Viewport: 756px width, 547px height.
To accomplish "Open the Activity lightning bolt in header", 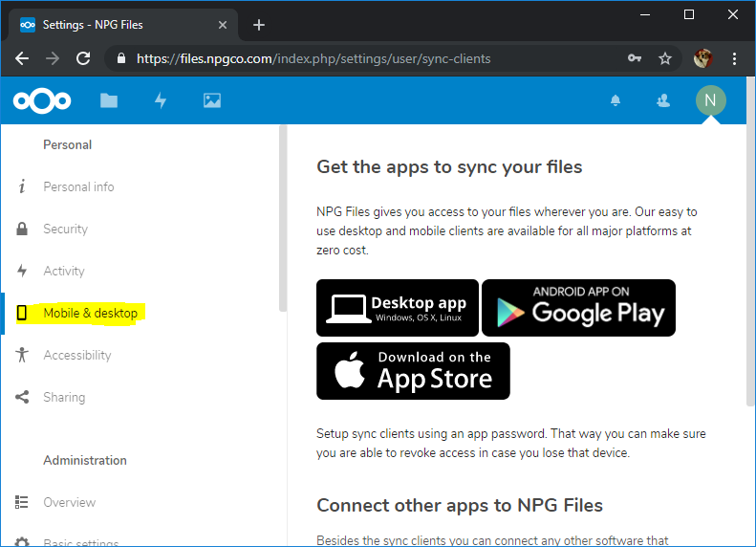I will (x=161, y=100).
